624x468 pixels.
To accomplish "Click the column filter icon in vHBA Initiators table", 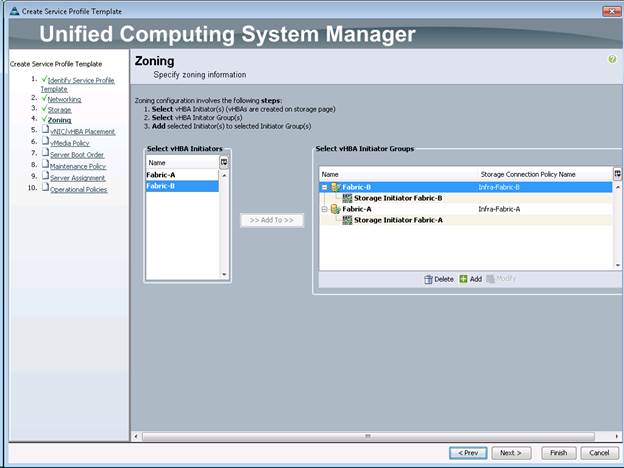I will 224,162.
